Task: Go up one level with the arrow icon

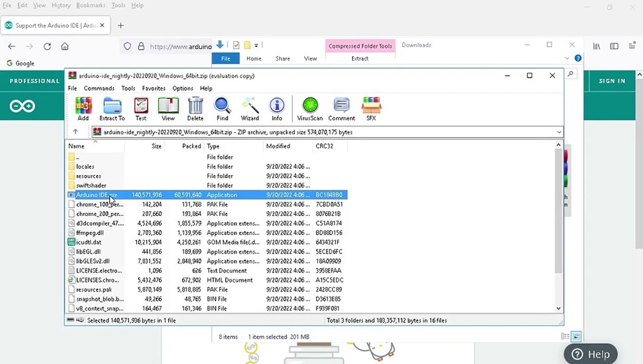Action: 75,132
